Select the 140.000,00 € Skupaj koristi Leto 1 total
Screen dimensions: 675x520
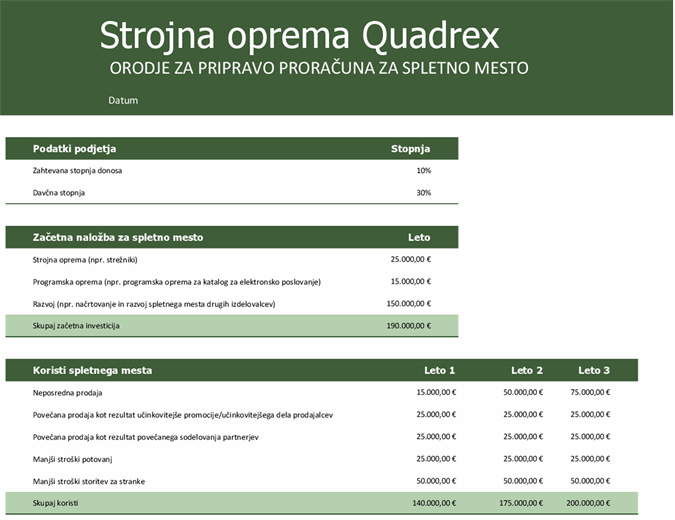[433, 503]
